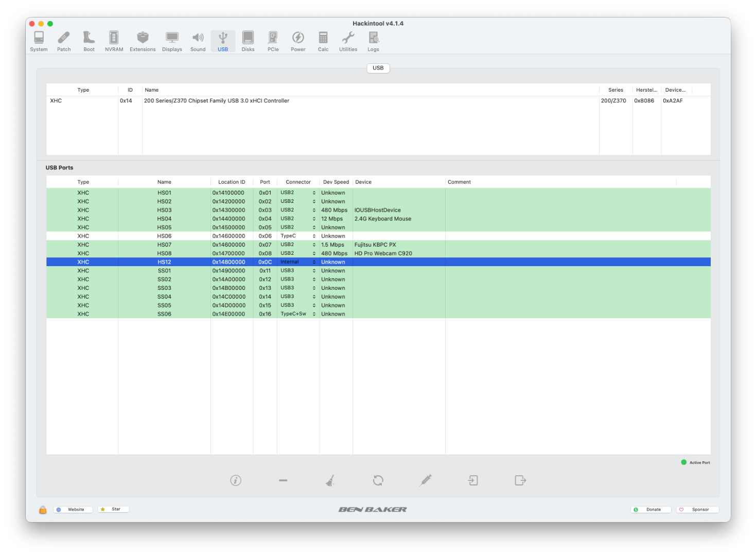Select the 200 Series/Z370 xHCI Controller row

click(378, 101)
